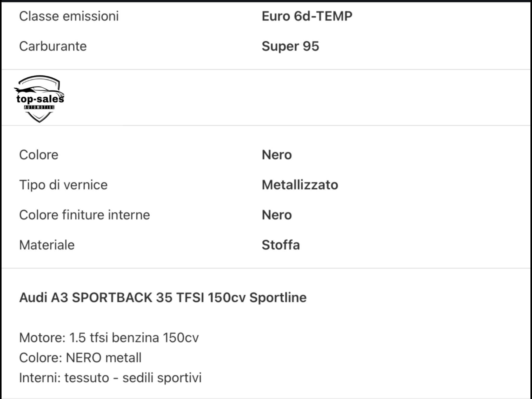Click the AUTOMOTIVE banner inside the logo
Screen dimensions: 532x399
(x=39, y=107)
